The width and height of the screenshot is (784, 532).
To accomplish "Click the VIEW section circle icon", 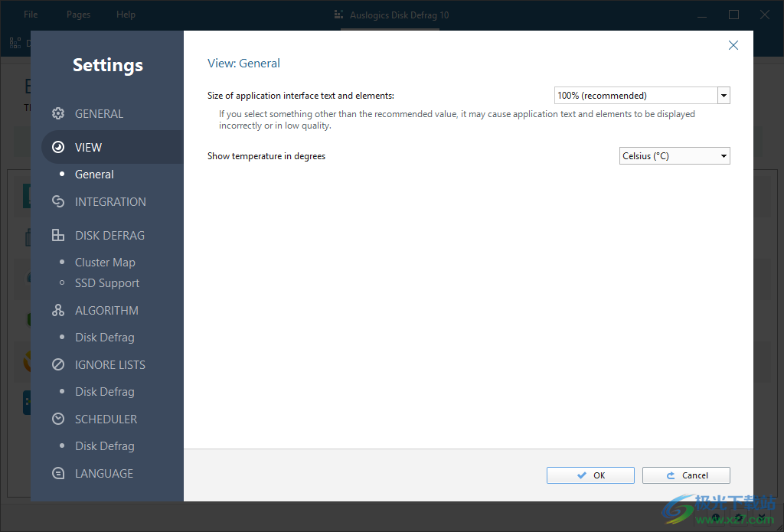I will pos(58,147).
